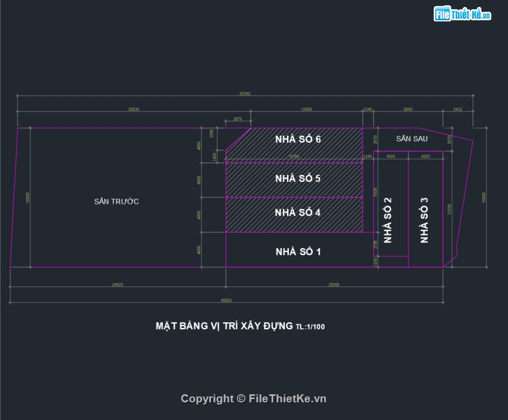Select the vertical dimension value 2580
This screenshot has height=420, width=508.
point(212,133)
